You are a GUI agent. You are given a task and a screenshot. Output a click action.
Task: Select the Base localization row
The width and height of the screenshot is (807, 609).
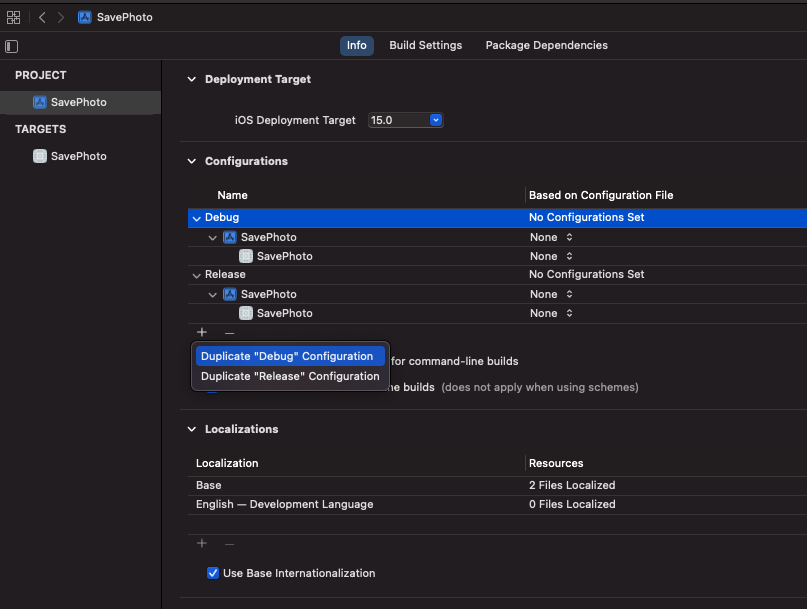tap(497, 485)
